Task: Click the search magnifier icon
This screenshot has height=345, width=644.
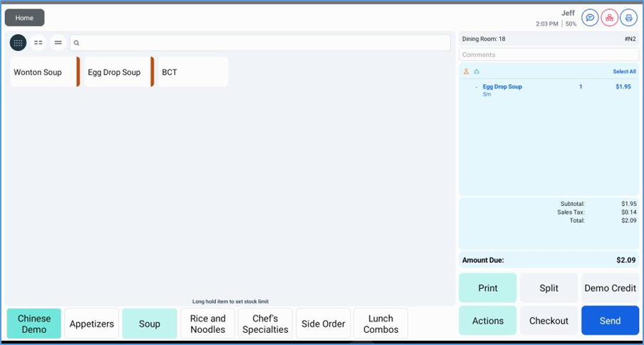Action: (x=77, y=43)
